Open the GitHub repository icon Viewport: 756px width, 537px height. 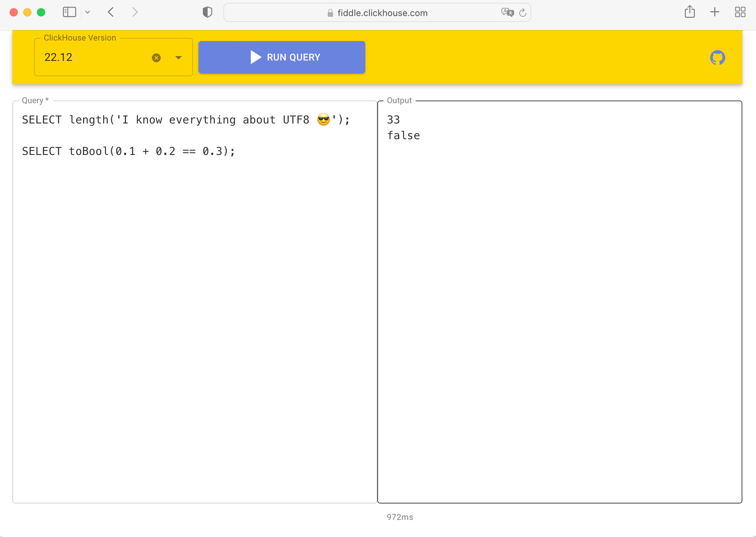717,57
